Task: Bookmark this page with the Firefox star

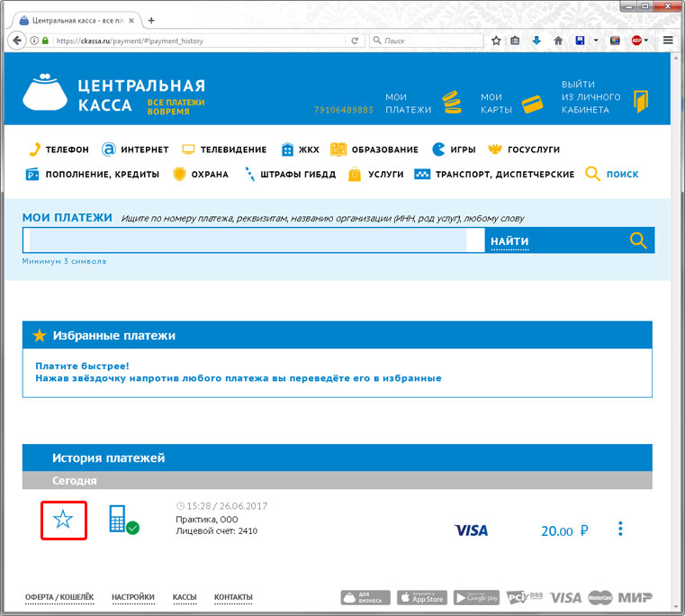Action: (x=496, y=41)
